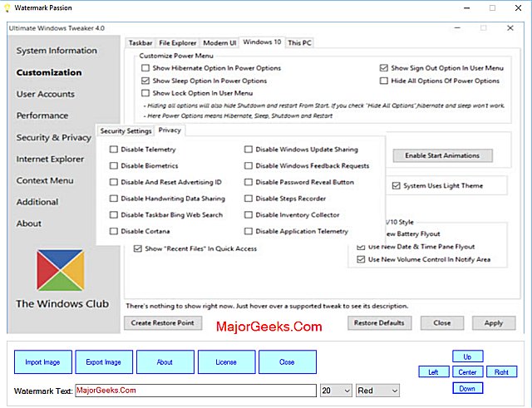Check Disable Inventory Collector

coord(249,214)
